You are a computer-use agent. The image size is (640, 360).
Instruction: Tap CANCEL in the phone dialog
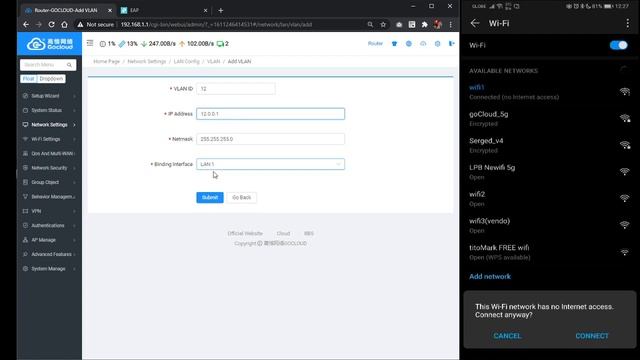(x=507, y=336)
